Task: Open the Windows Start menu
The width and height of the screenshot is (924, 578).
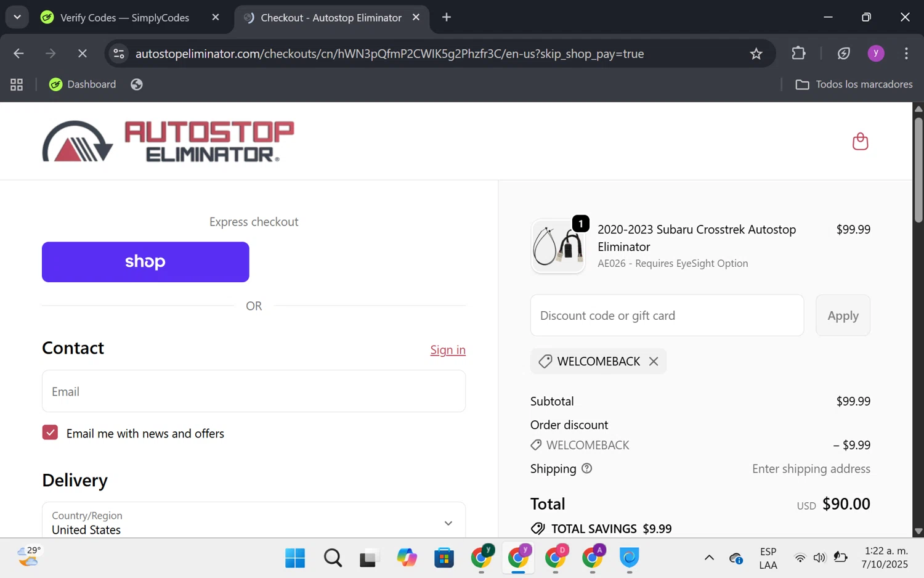Action: point(295,558)
